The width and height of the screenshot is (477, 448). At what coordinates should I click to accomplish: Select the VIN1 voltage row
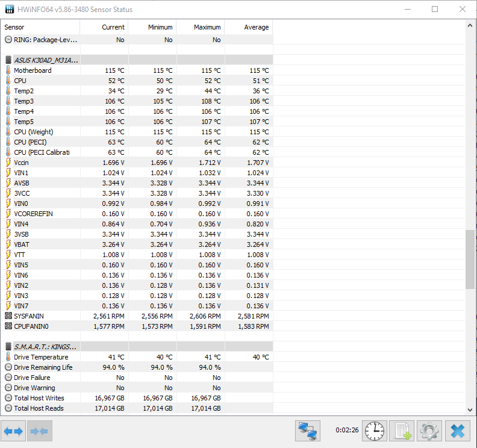coord(137,173)
